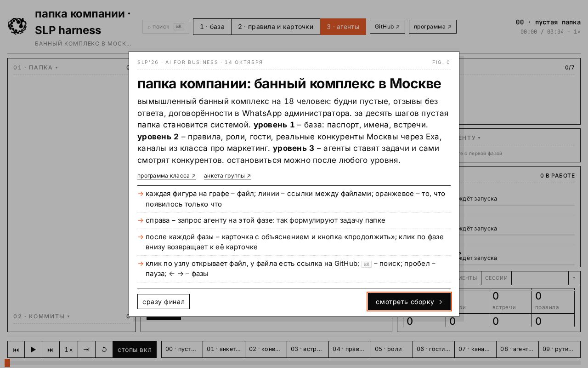Screen dimensions: 588x368
Task: Jump to phase «05 · роли» in timeline
Action: coord(392,349)
